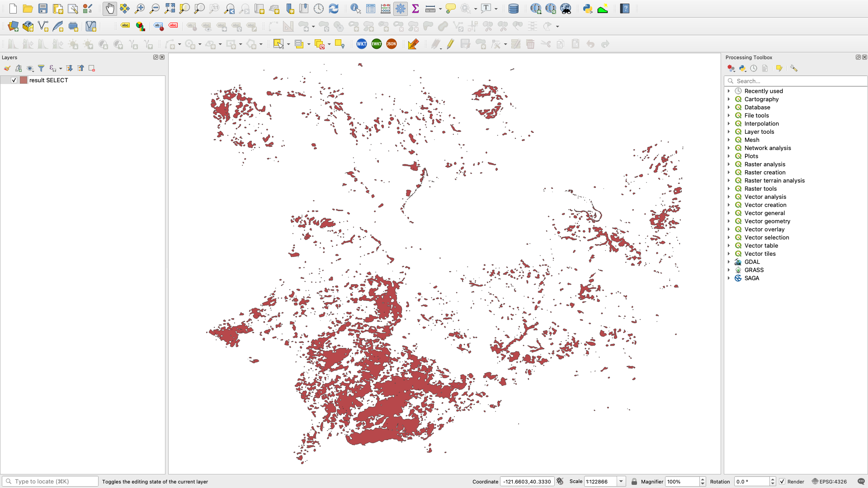Click the Processing Toolbox search field
868x488 pixels.
coord(796,81)
